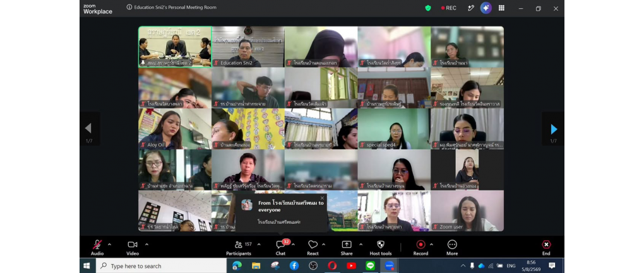This screenshot has width=644, height=273.
Task: Go to next gallery page arrow
Action: (554, 129)
